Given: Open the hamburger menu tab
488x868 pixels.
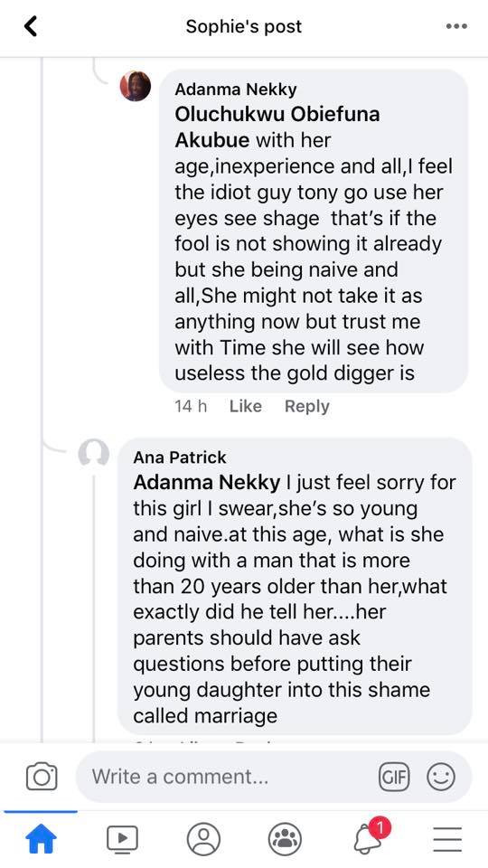Looking at the screenshot, I should pos(447,839).
